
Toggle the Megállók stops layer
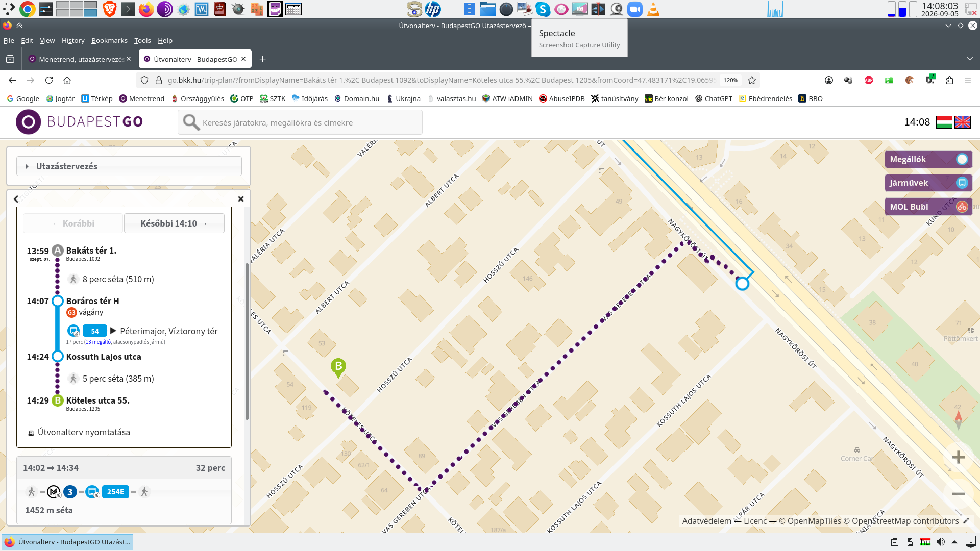tap(928, 159)
